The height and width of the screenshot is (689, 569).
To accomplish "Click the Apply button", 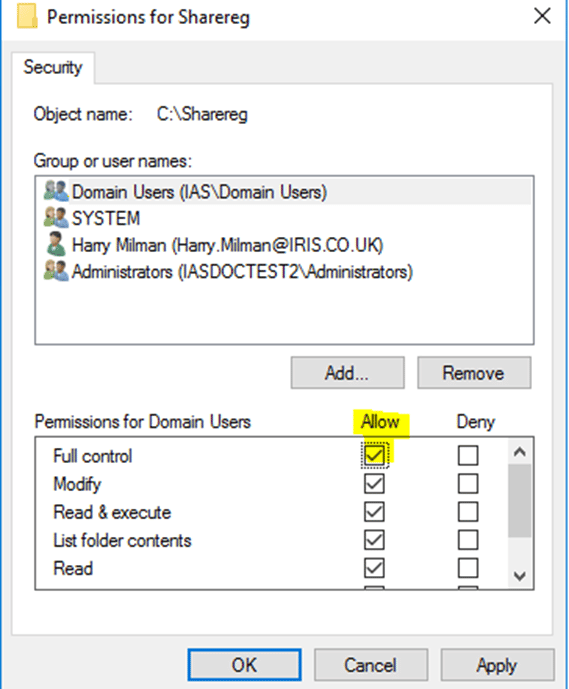I will (x=497, y=664).
